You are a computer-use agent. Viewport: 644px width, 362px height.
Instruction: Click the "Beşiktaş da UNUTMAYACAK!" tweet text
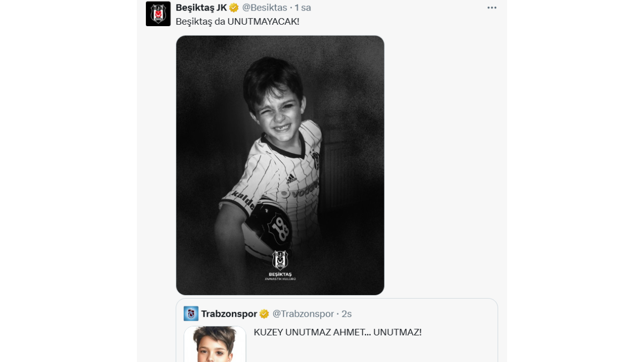(x=237, y=22)
